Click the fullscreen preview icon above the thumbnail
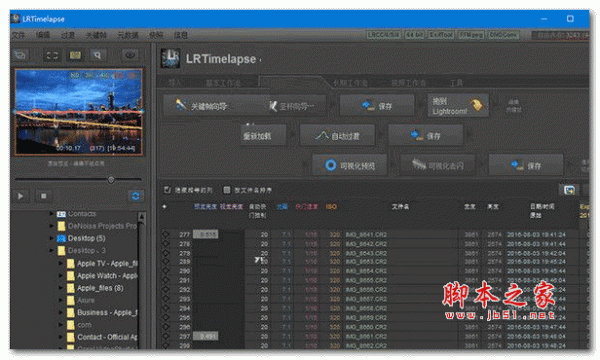 pos(52,56)
